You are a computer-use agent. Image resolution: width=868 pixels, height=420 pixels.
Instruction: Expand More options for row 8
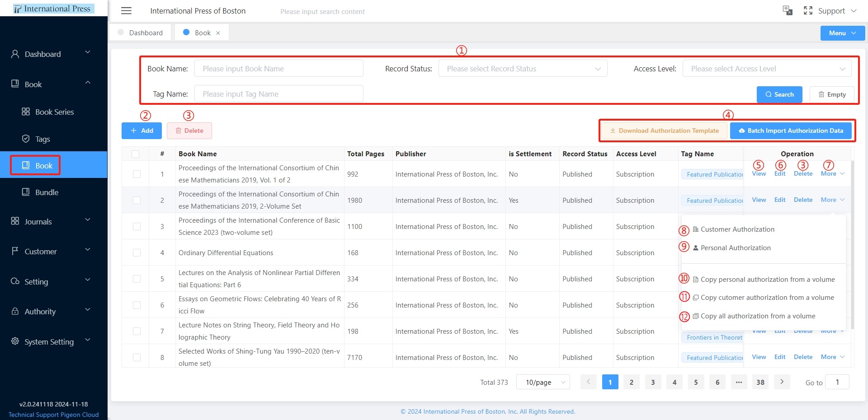click(832, 357)
